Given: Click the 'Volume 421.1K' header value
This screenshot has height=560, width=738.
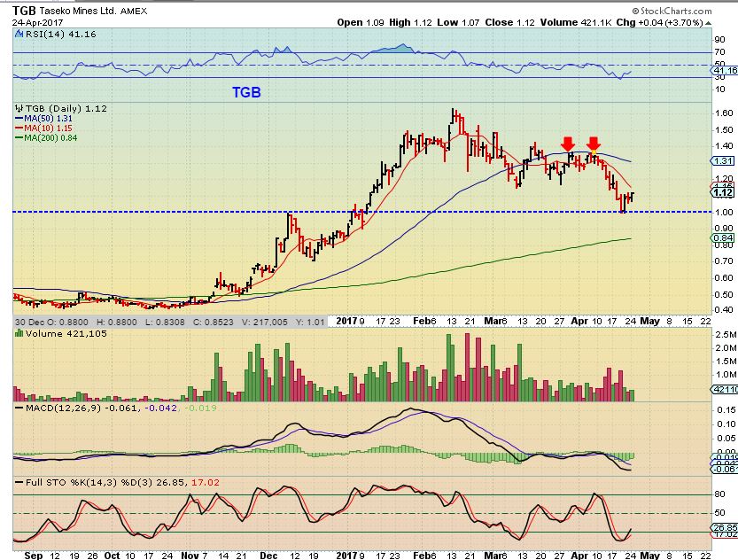Looking at the screenshot, I should coord(576,22).
